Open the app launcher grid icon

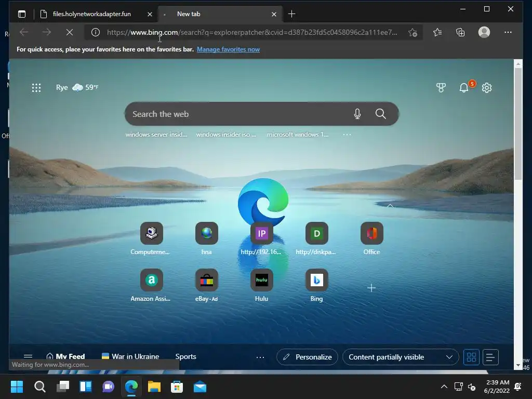click(x=36, y=87)
